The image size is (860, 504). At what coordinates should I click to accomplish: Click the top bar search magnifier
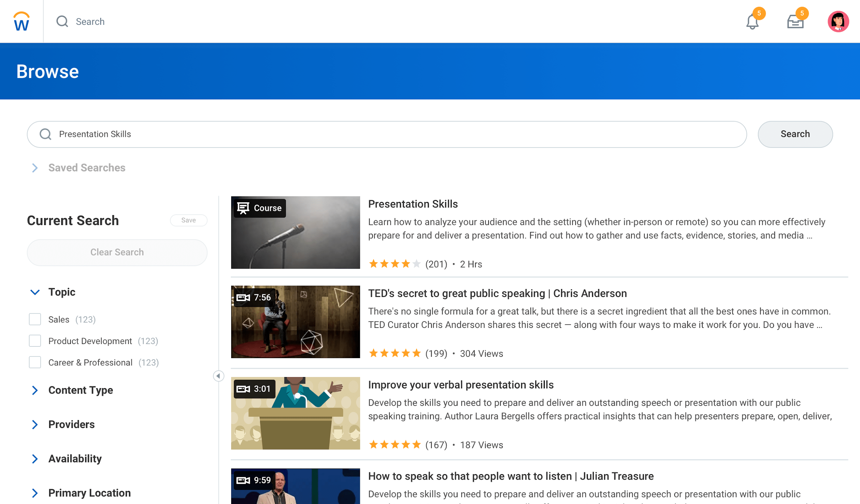click(x=62, y=21)
